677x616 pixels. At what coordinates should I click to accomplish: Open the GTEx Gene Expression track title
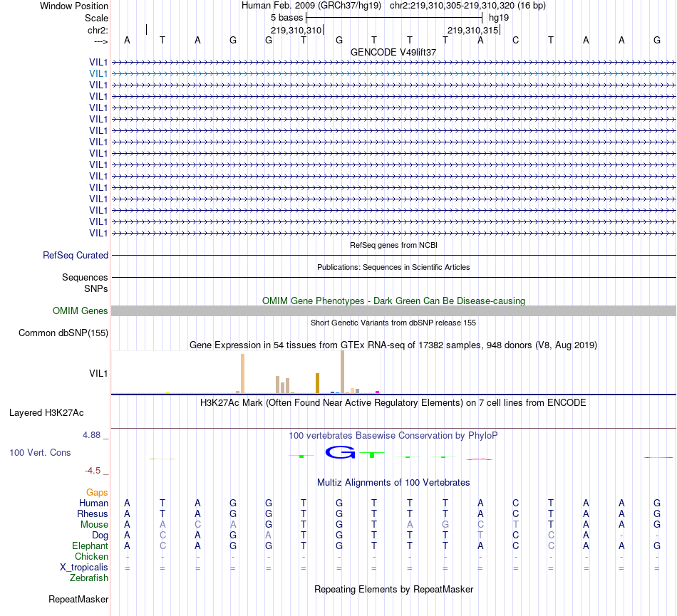[x=393, y=345]
